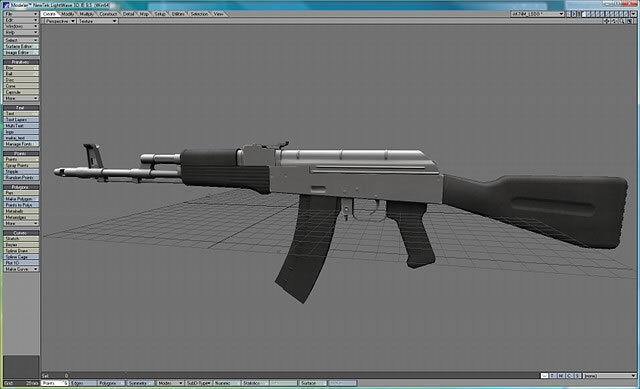Toggle Points selection mode
Screen dimensions: 640x389
tap(55, 383)
